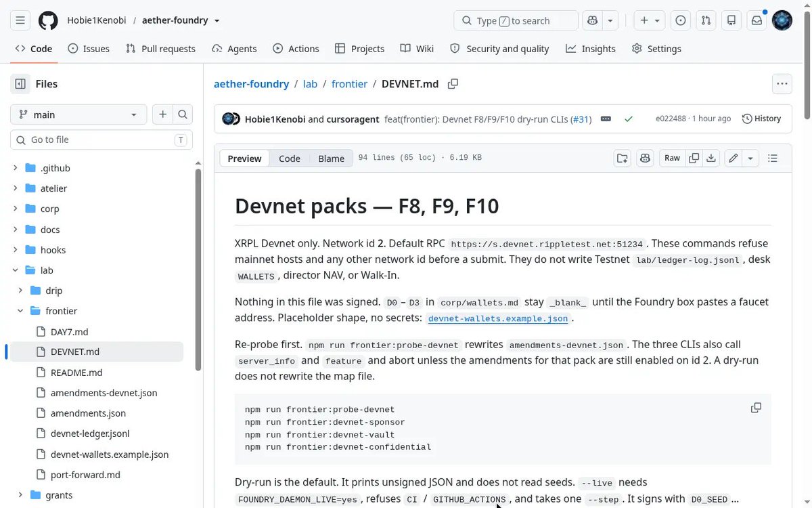Image resolution: width=812 pixels, height=508 pixels.
Task: Open the issues icon in the top header
Action: pyautogui.click(x=681, y=20)
